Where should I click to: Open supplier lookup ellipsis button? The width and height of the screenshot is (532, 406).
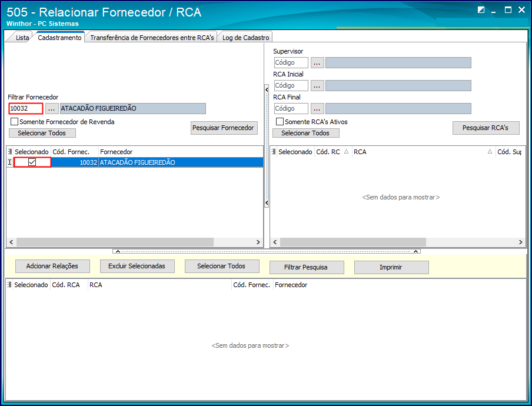click(52, 108)
